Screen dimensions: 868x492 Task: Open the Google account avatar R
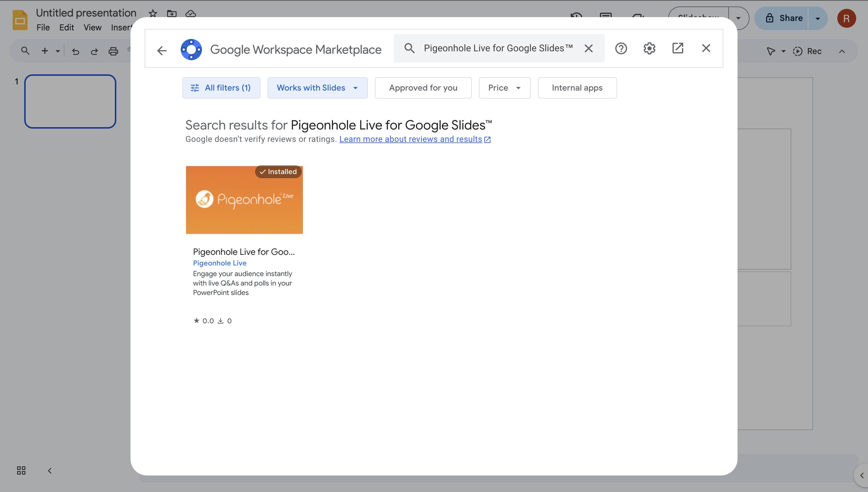coord(846,18)
